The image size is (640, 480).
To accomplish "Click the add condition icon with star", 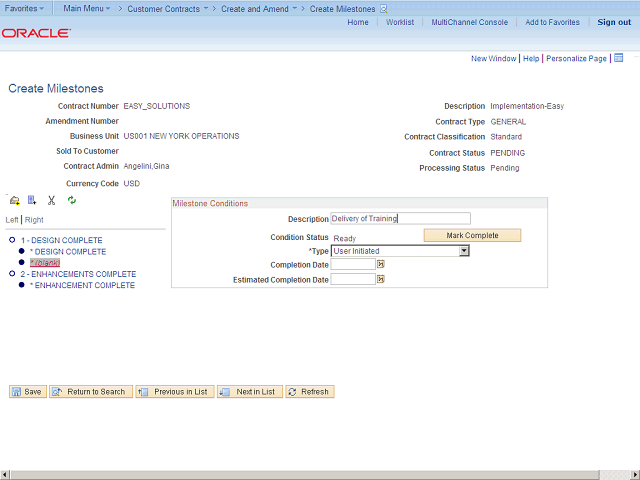I will [x=32, y=200].
